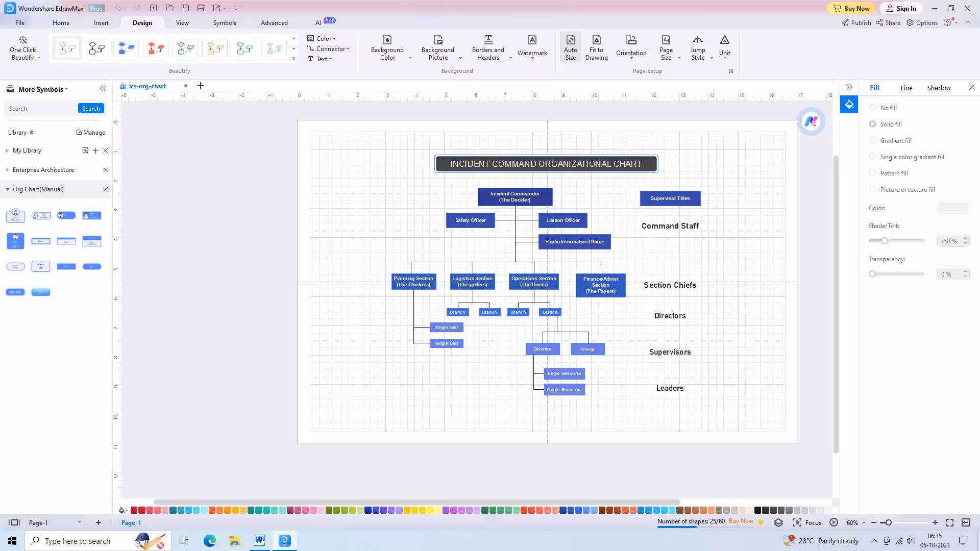
Task: Open Microsoft Edge from the taskbar
Action: pyautogui.click(x=209, y=541)
